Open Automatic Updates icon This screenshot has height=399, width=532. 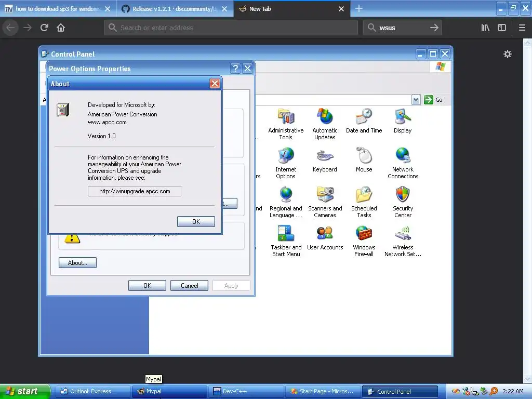pos(325,124)
